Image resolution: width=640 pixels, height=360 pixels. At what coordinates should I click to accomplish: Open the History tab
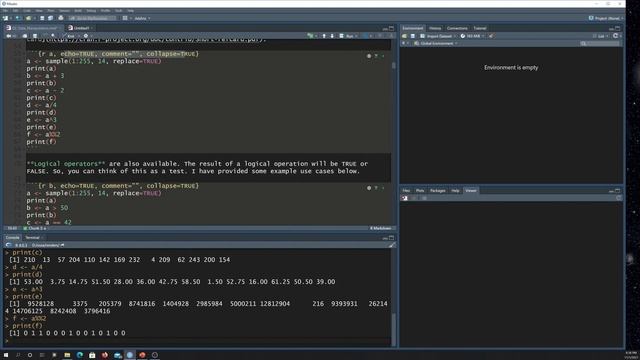pyautogui.click(x=435, y=28)
